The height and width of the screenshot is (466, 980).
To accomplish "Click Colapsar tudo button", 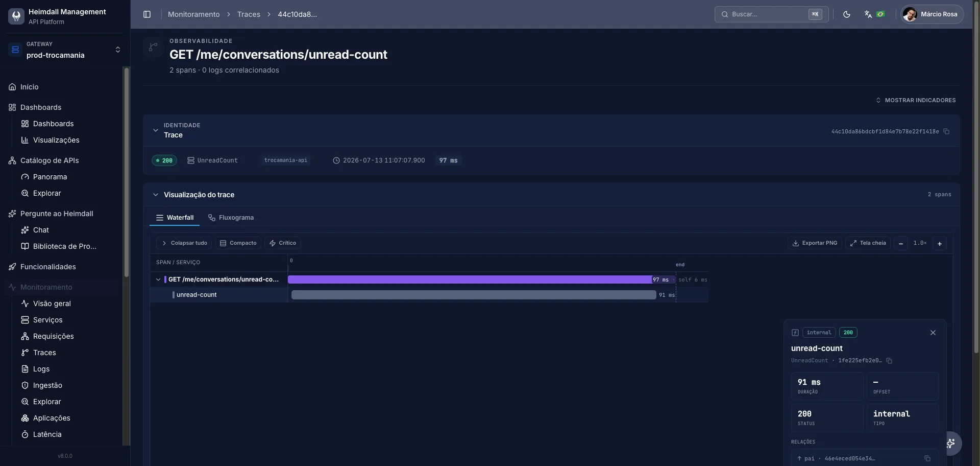I will point(184,243).
